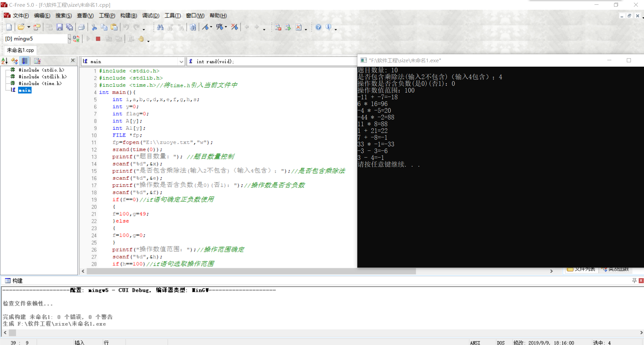This screenshot has width=644, height=345.
Task: Open the 搜索(S) menu
Action: [64, 15]
